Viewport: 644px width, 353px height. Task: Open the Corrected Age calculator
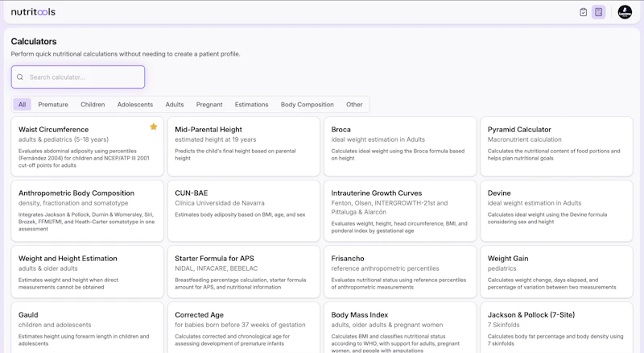tap(244, 328)
